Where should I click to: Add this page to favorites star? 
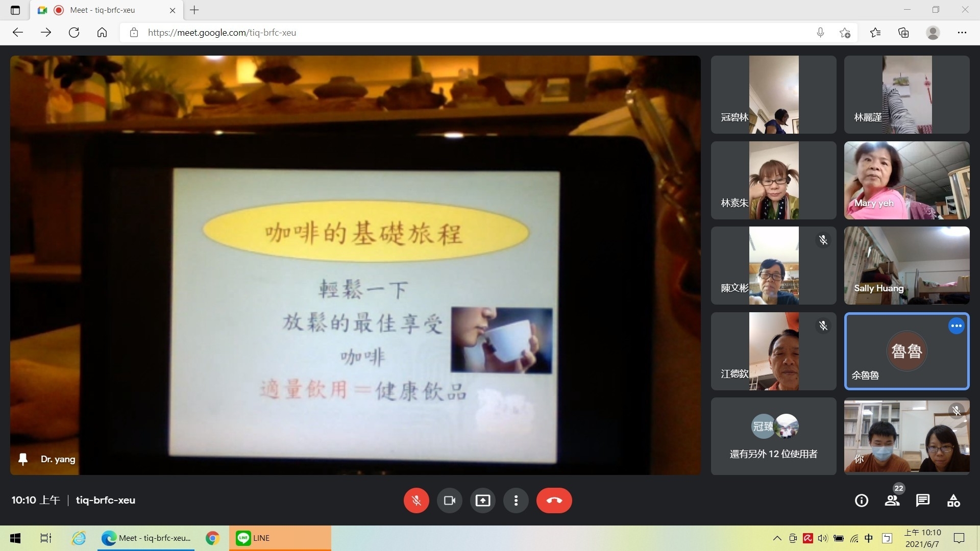(845, 33)
